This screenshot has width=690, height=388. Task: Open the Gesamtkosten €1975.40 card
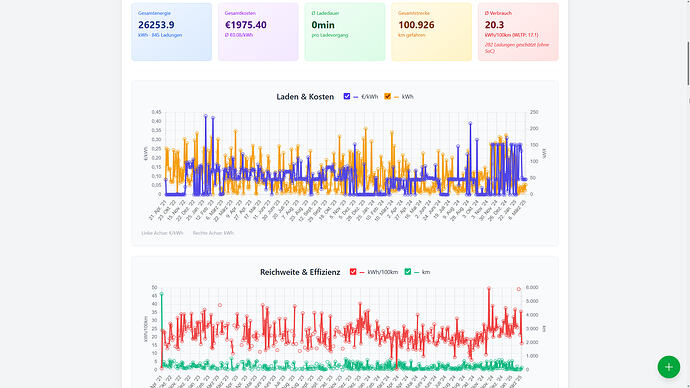click(x=258, y=32)
